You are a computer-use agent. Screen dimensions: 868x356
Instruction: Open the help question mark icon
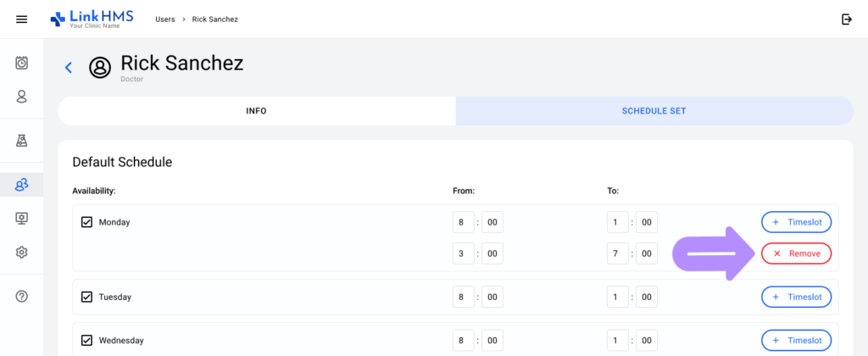coord(21,297)
